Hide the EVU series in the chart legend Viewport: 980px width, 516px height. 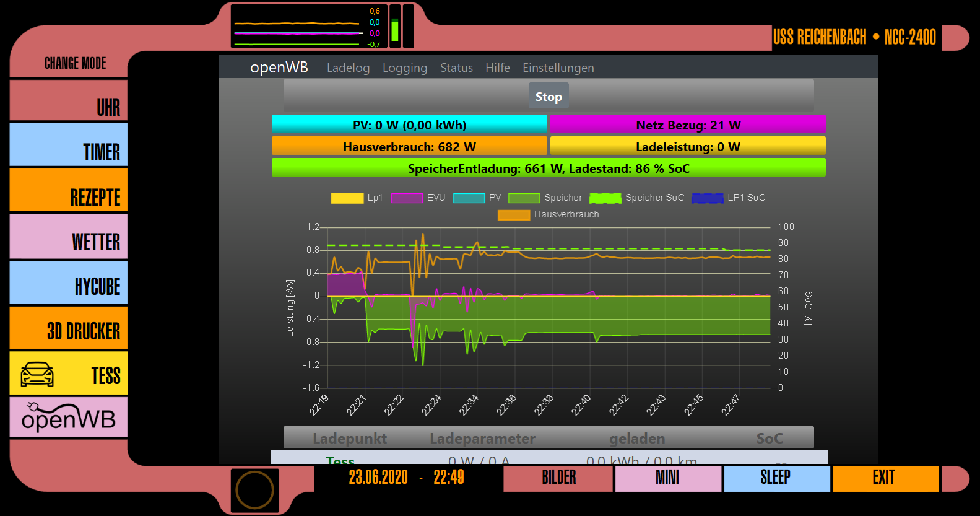(x=418, y=198)
